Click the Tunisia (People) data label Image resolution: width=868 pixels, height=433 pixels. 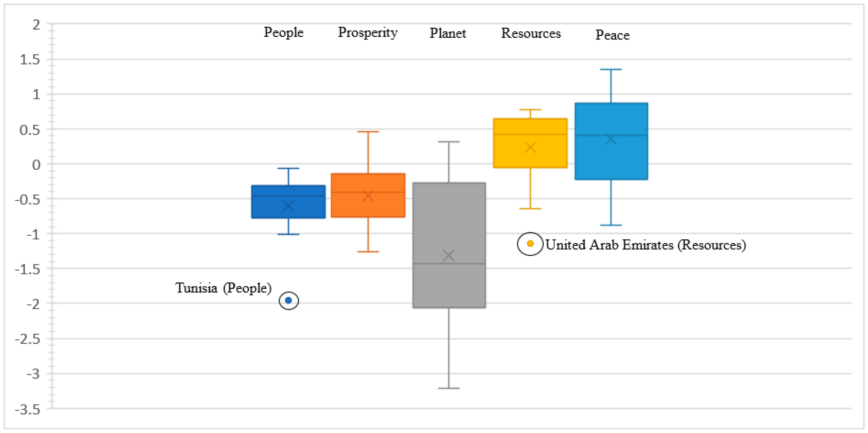[223, 288]
